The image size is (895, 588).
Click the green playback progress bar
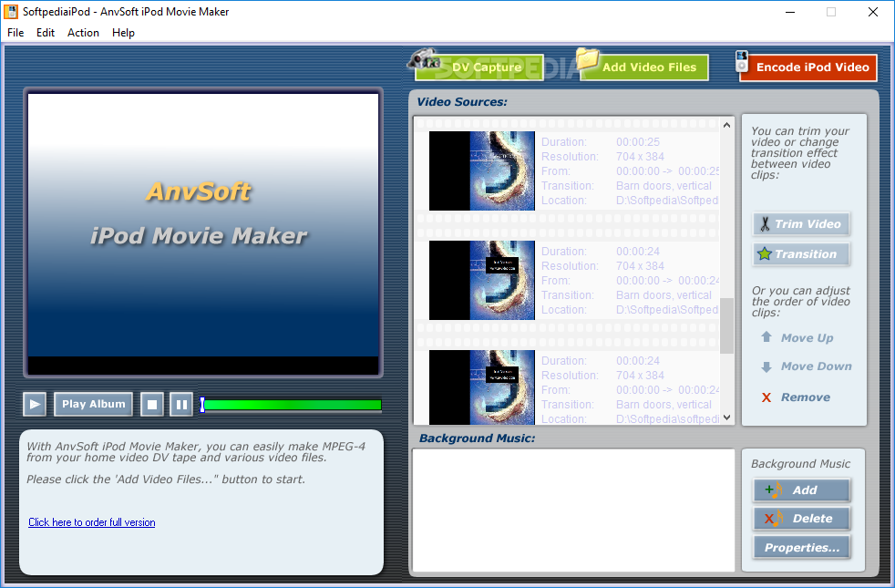point(293,405)
